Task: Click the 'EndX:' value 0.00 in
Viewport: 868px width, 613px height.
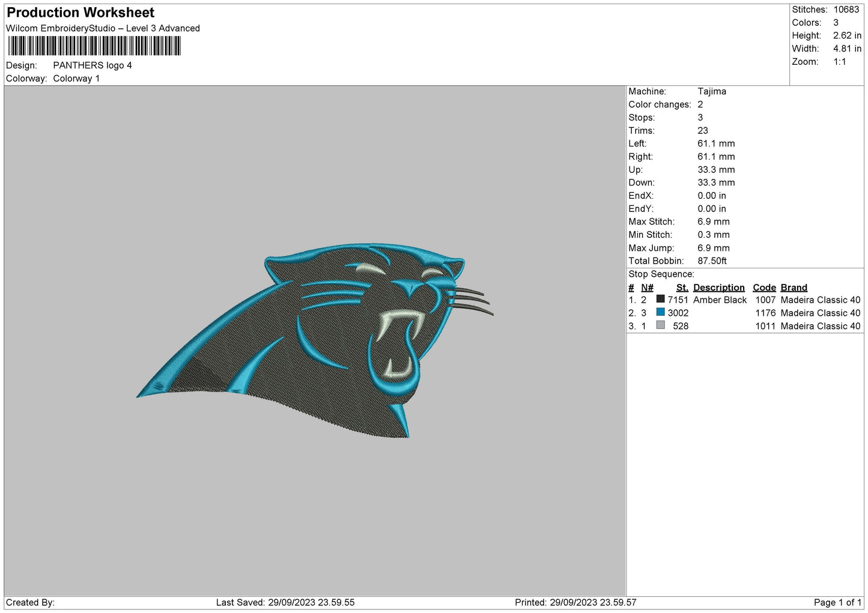Action: coord(712,196)
